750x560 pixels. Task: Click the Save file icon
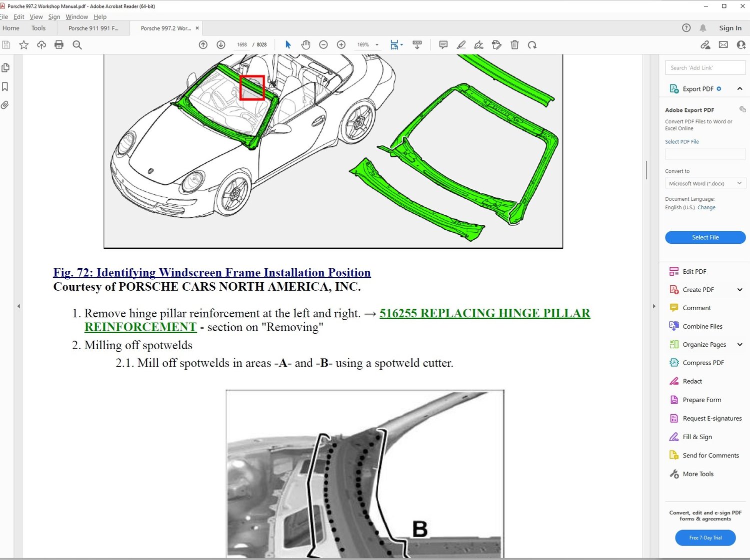click(x=6, y=45)
